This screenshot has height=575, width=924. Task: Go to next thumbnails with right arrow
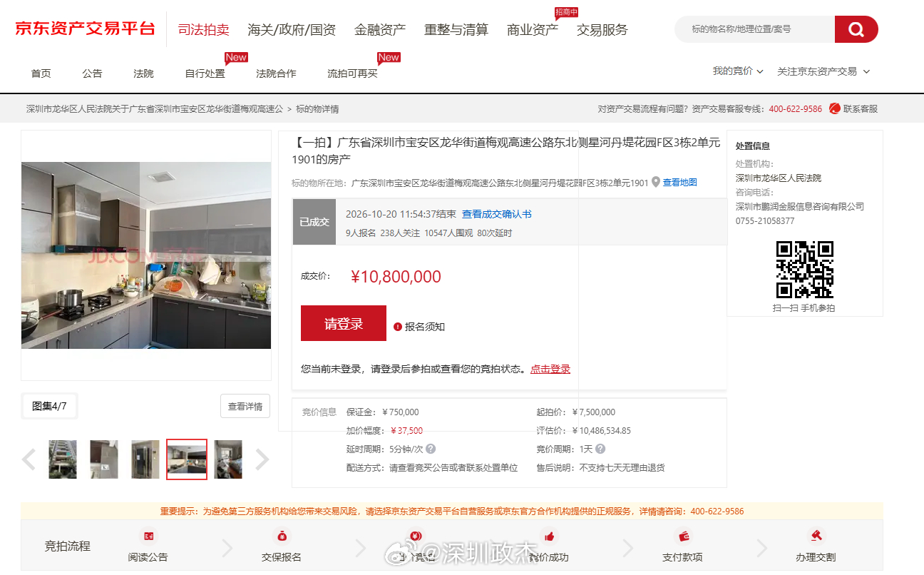click(x=262, y=459)
